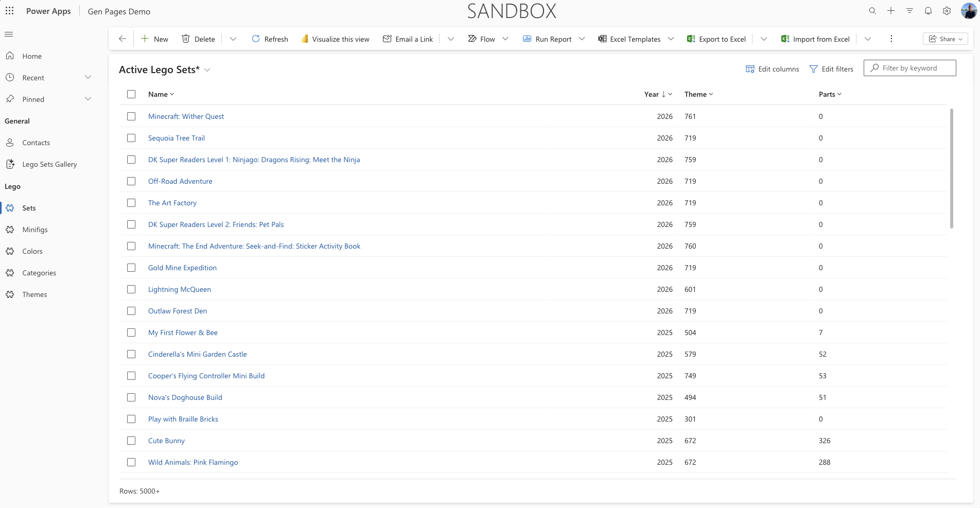Viewport: 980px width, 508px height.
Task: Click the Refresh toolbar icon
Action: point(256,39)
